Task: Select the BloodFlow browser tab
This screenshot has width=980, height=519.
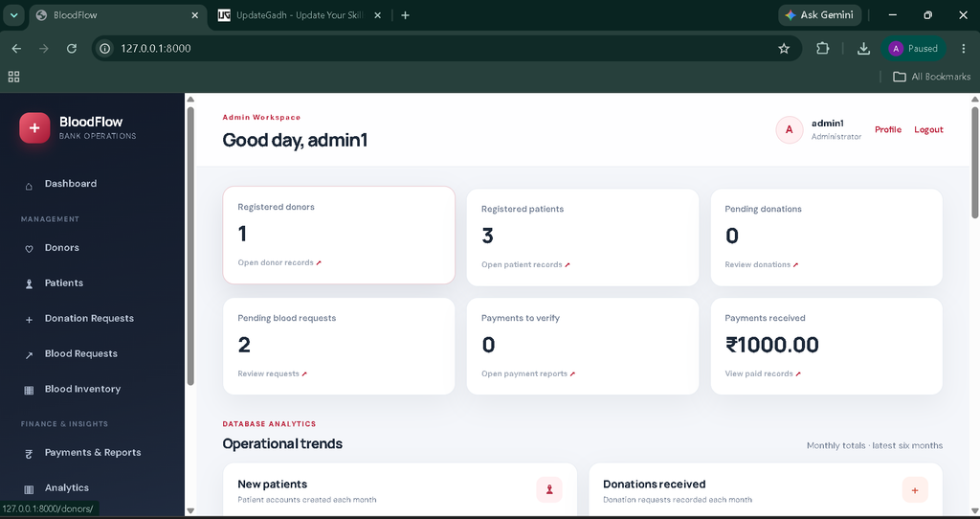Action: (116, 15)
